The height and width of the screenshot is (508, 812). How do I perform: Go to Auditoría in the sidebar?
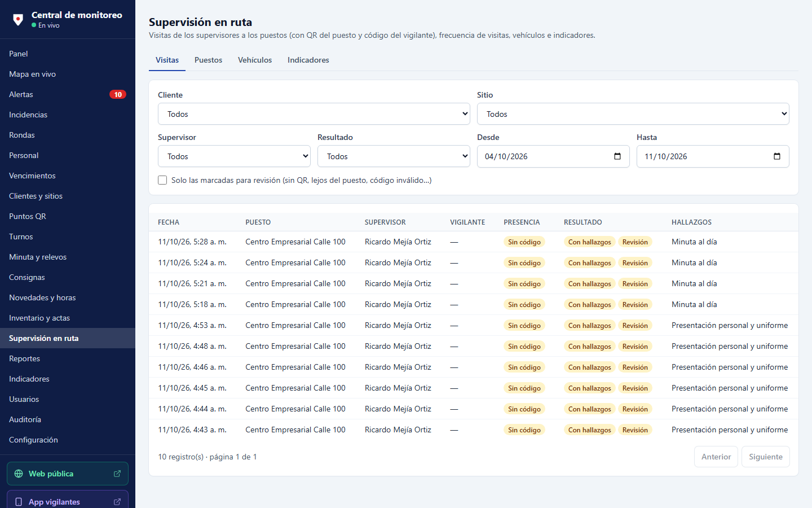pyautogui.click(x=68, y=419)
